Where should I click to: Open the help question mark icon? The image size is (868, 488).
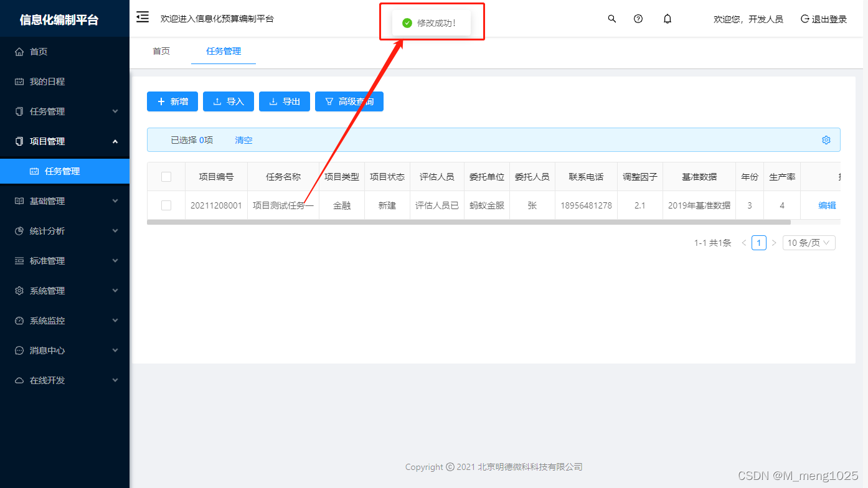tap(638, 19)
